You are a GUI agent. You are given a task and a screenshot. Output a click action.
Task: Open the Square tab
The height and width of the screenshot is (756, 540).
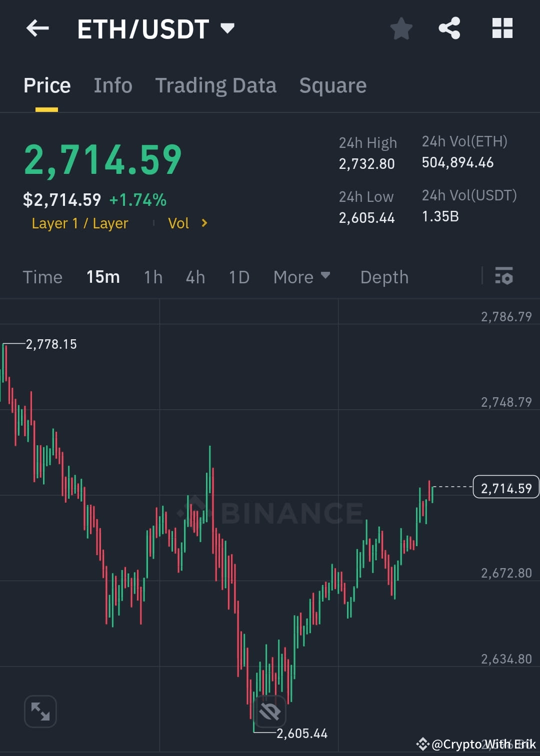click(x=332, y=85)
